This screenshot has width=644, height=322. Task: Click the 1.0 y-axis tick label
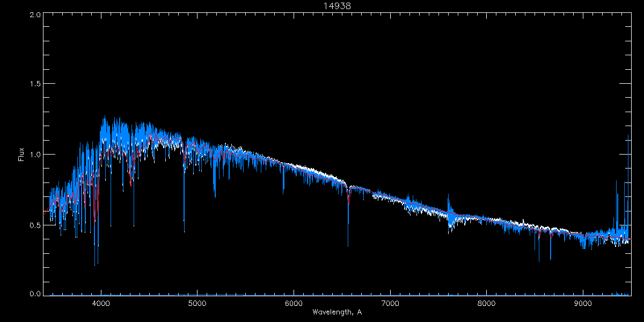tap(35, 155)
